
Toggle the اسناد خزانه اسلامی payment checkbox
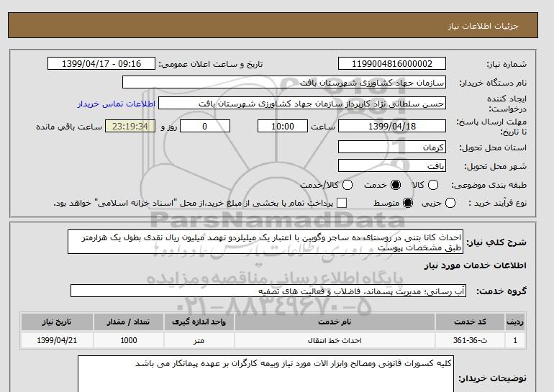coord(342,203)
